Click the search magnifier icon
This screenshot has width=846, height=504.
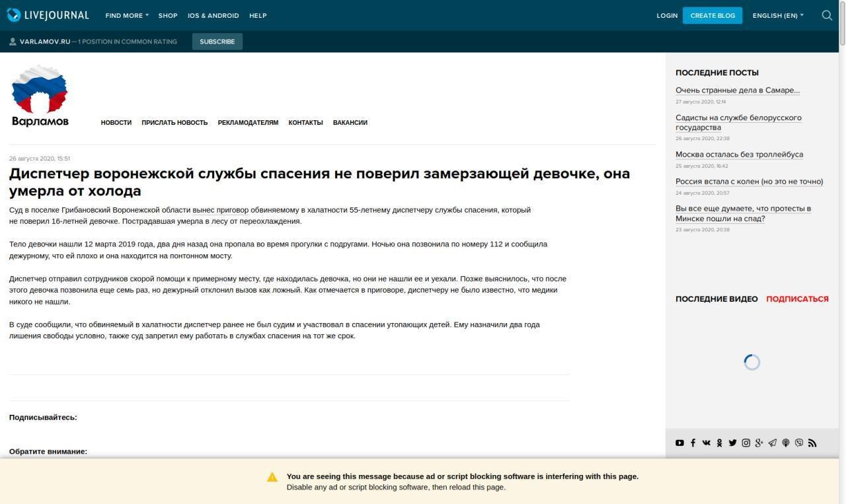coord(827,15)
